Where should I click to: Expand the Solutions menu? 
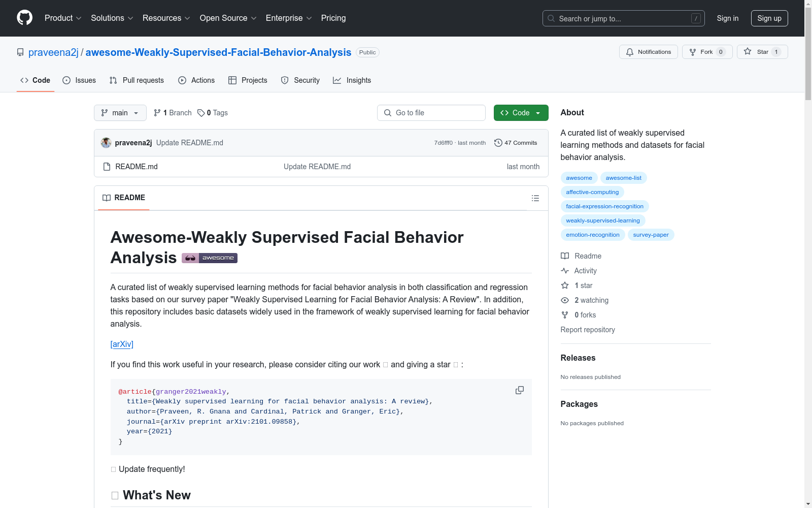click(x=112, y=18)
